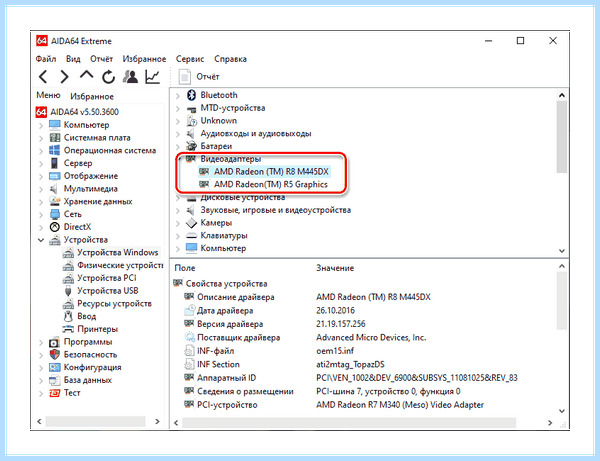Expand the Клавиатуры device category
Viewport: 600px width, 461px height.
[178, 236]
